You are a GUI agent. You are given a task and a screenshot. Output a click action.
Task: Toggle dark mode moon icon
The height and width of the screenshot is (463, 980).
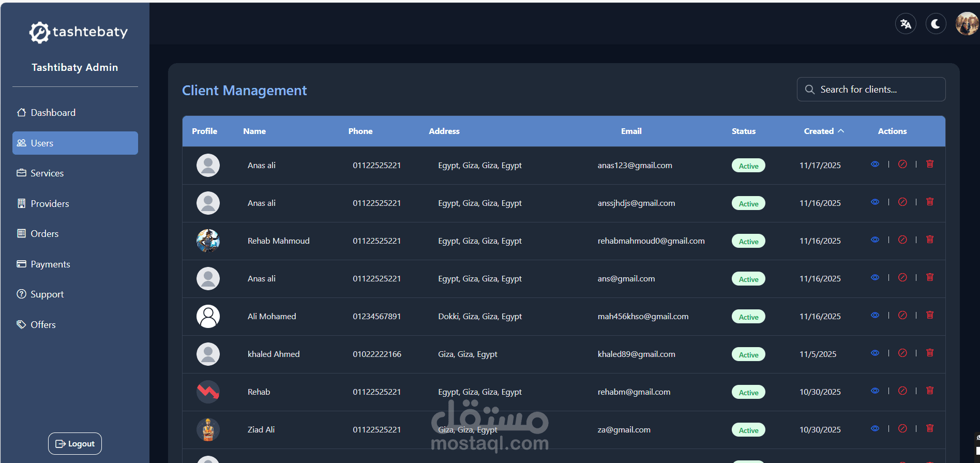pos(936,24)
